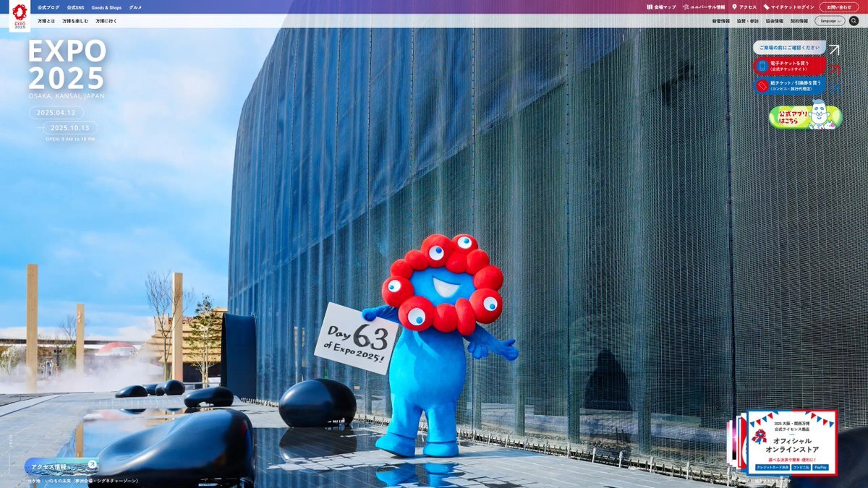
Task: Open the 公式ブログ menu item
Action: 48,7
